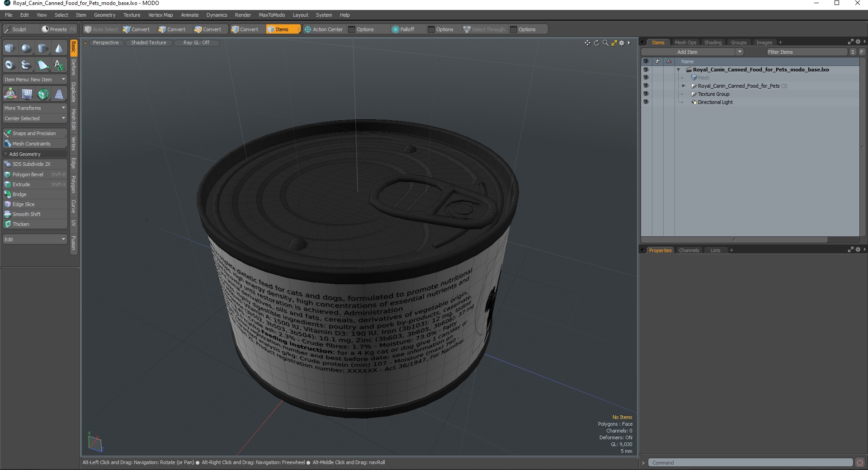Select the cylinder primitive tool
The image size is (868, 470).
42,48
